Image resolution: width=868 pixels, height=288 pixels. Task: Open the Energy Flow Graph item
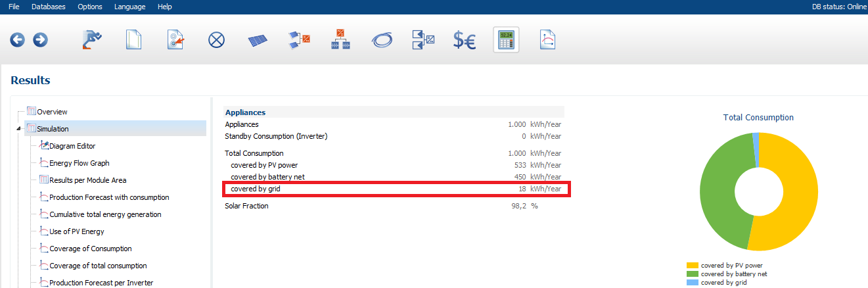click(79, 163)
